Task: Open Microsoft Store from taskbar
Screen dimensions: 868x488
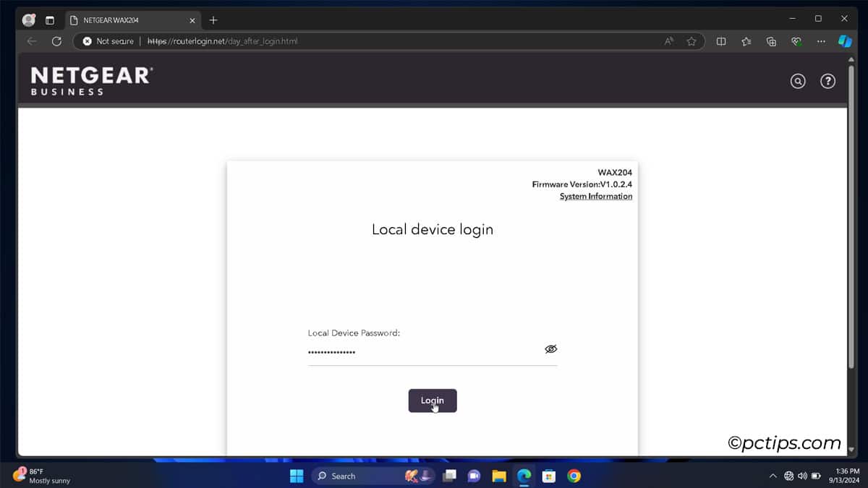Action: [x=549, y=476]
